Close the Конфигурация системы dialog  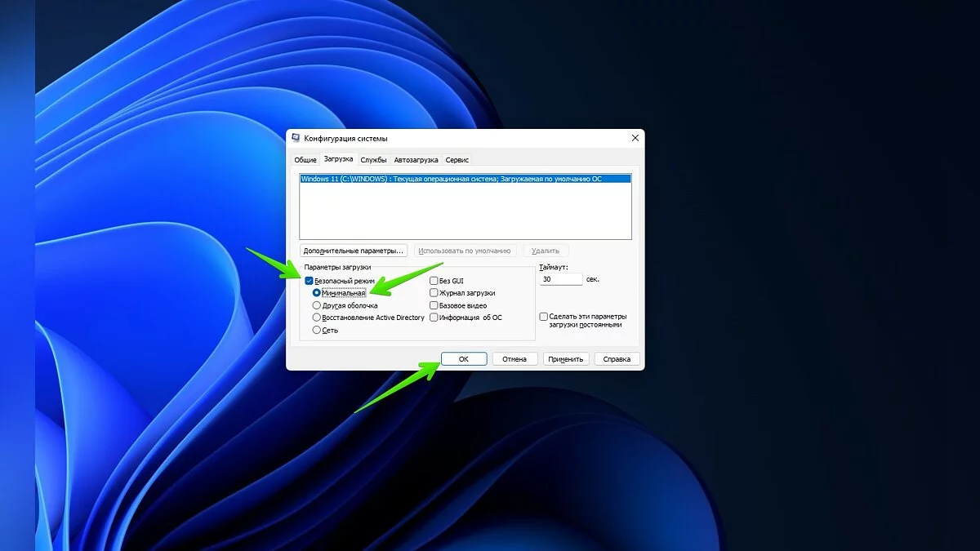tap(635, 139)
